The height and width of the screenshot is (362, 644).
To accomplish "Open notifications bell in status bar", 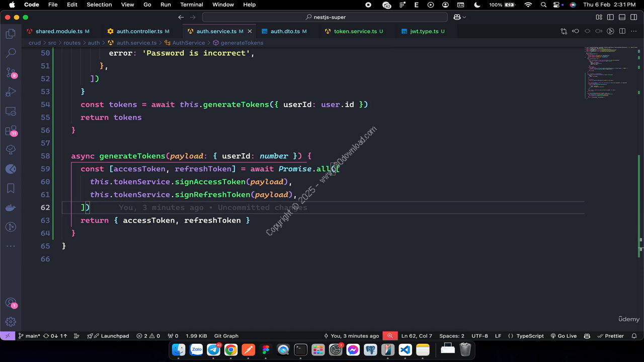I will (634, 336).
